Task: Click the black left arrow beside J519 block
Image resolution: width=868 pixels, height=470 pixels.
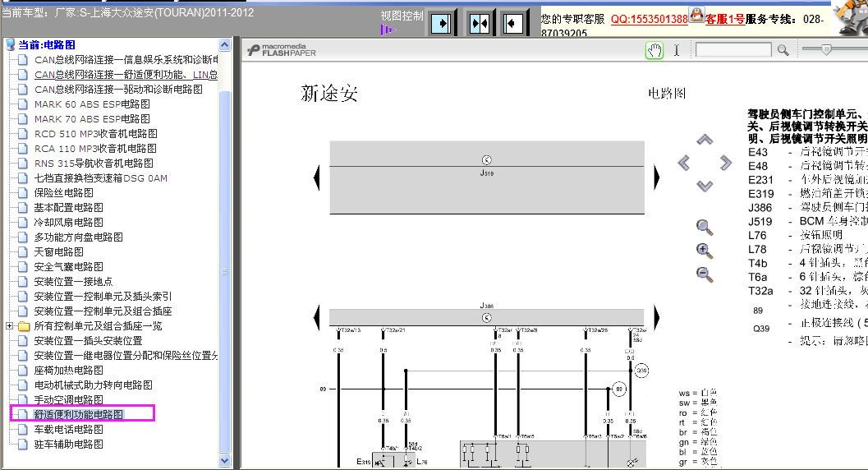Action: click(317, 178)
